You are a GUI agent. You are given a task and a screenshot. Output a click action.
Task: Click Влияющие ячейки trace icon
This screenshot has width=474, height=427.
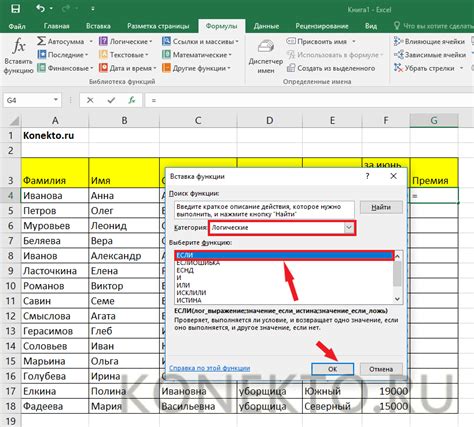398,41
